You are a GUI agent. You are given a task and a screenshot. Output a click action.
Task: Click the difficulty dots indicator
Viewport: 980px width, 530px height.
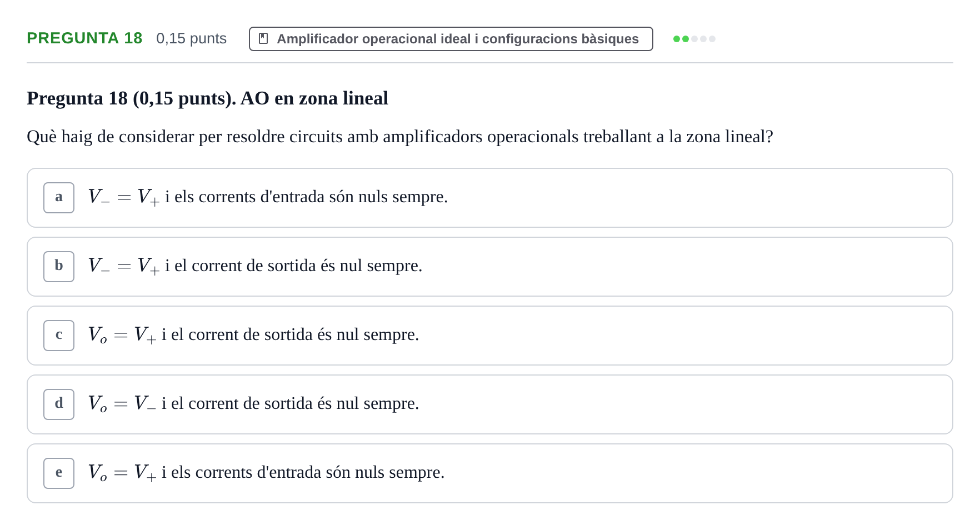click(694, 39)
